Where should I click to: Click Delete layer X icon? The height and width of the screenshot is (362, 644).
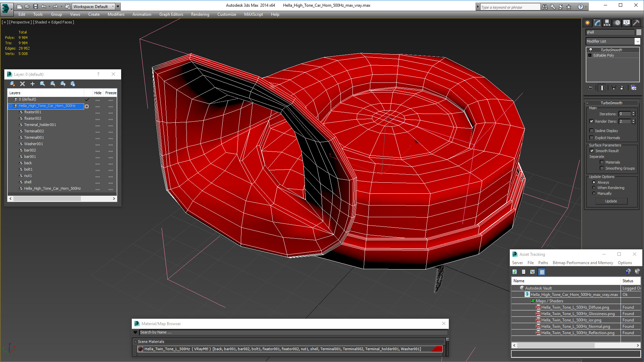click(22, 84)
